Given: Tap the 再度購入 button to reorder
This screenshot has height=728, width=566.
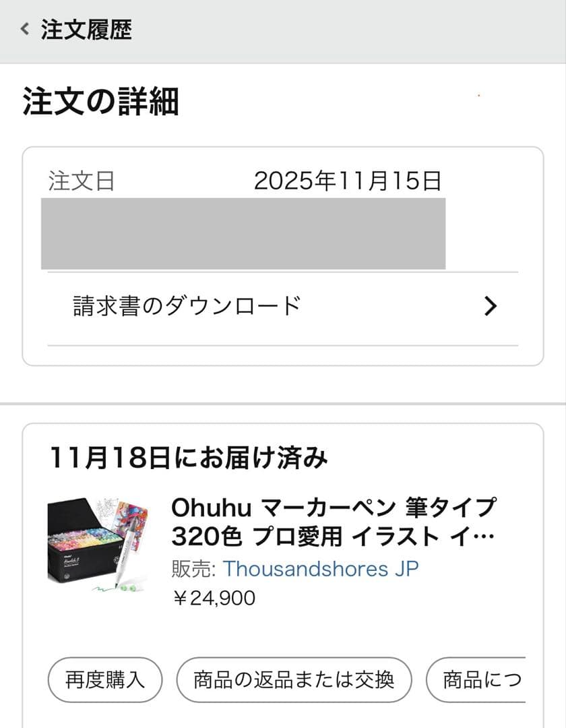Looking at the screenshot, I should (x=104, y=680).
